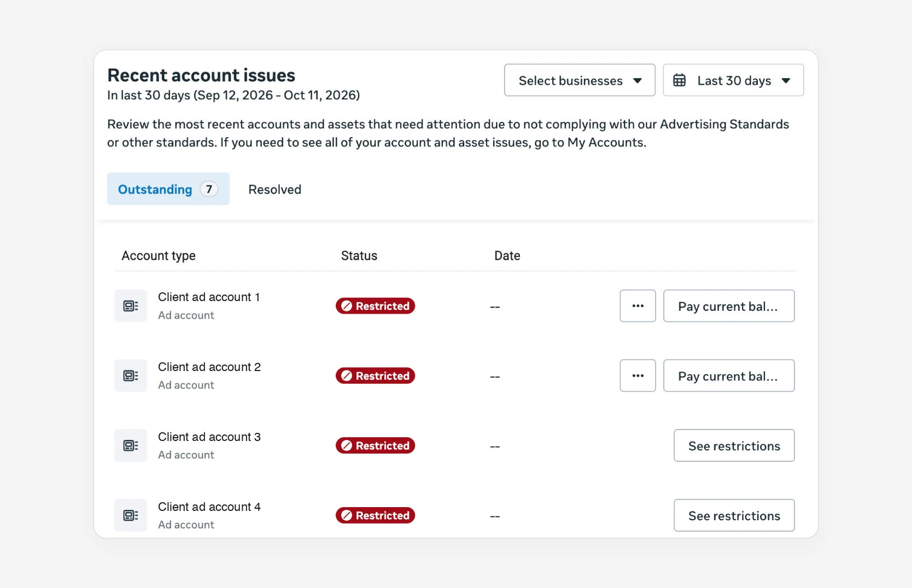
Task: Click the 'Status' column header
Action: click(359, 256)
